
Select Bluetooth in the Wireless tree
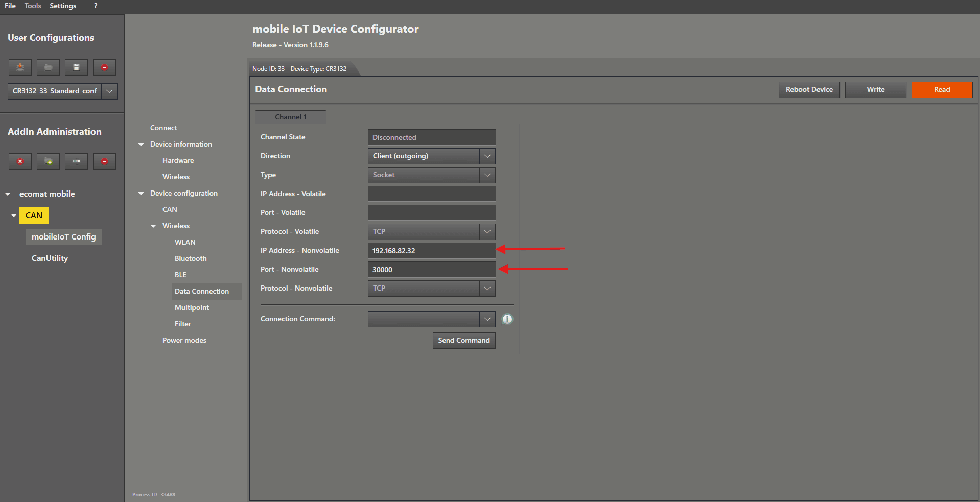[x=191, y=259]
